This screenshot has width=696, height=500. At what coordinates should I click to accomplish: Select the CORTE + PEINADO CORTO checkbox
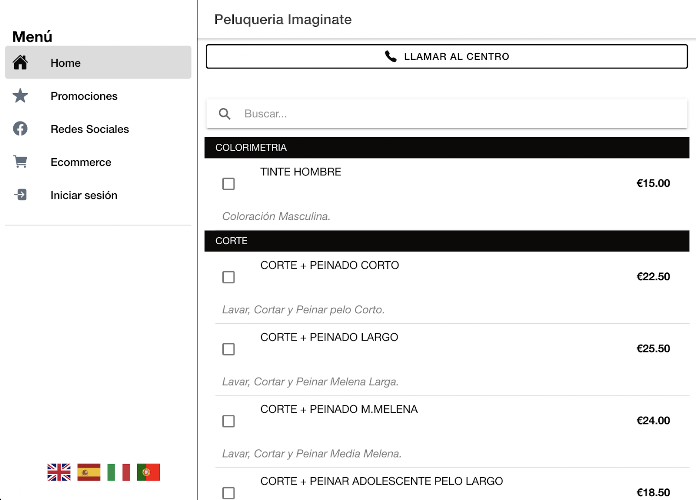coord(229,277)
